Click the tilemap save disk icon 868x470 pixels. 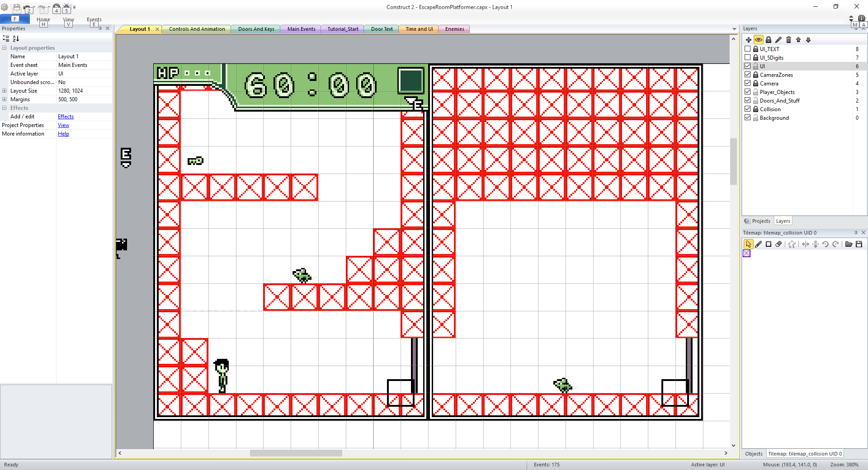859,244
